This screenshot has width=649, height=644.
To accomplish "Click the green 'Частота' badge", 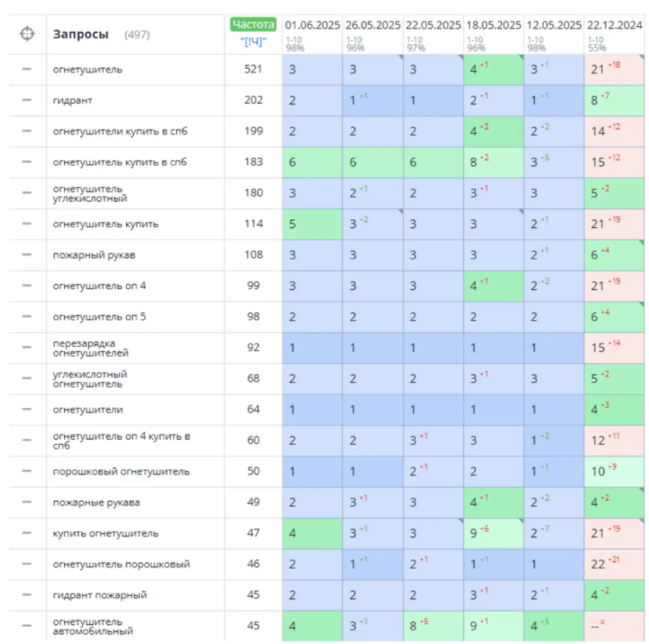I will pyautogui.click(x=253, y=24).
